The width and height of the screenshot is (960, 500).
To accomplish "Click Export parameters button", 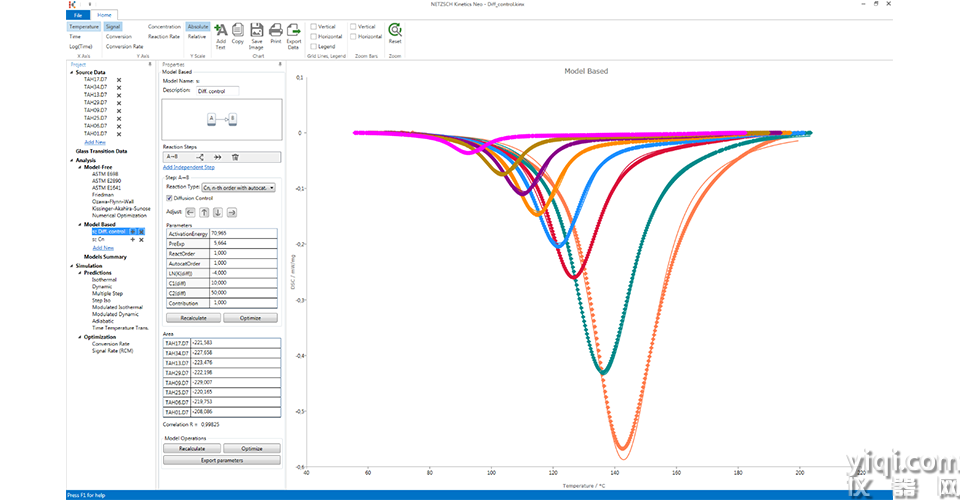I will 222,460.
